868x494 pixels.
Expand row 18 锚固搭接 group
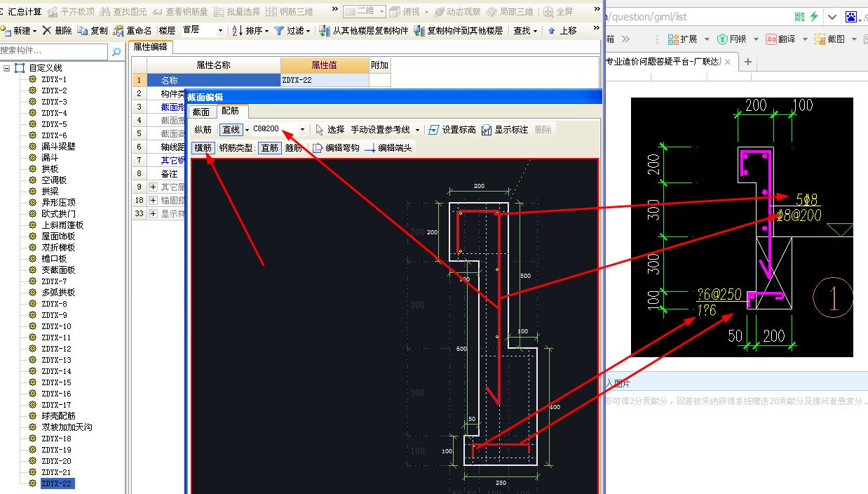pos(153,201)
